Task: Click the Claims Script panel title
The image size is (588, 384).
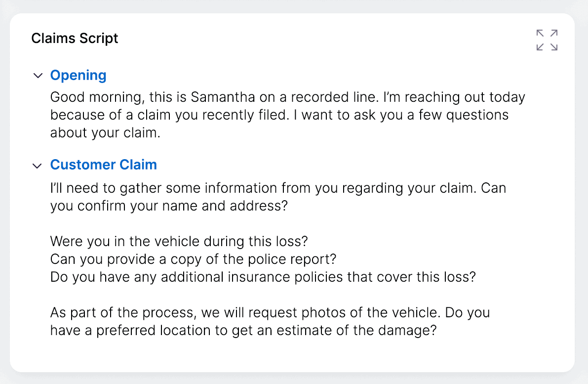Action: click(75, 38)
